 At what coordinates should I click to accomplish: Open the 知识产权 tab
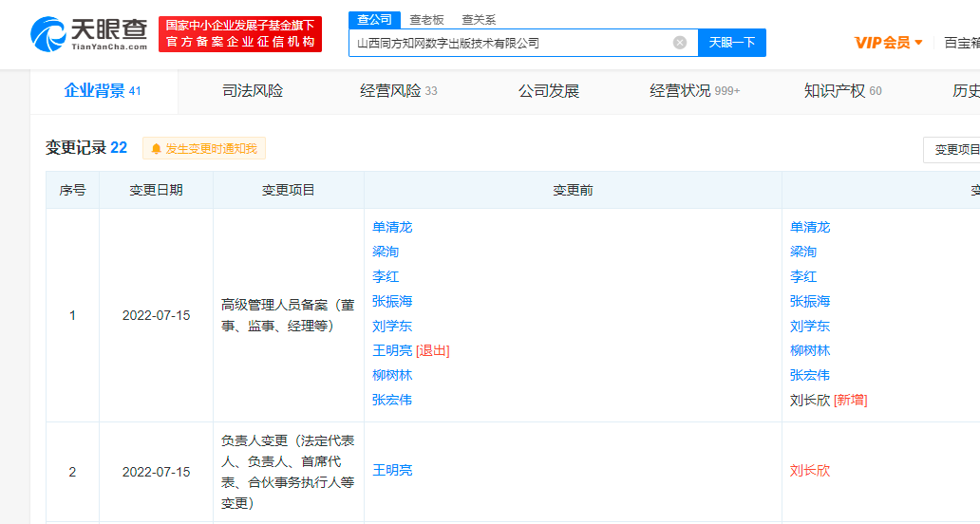click(x=842, y=91)
